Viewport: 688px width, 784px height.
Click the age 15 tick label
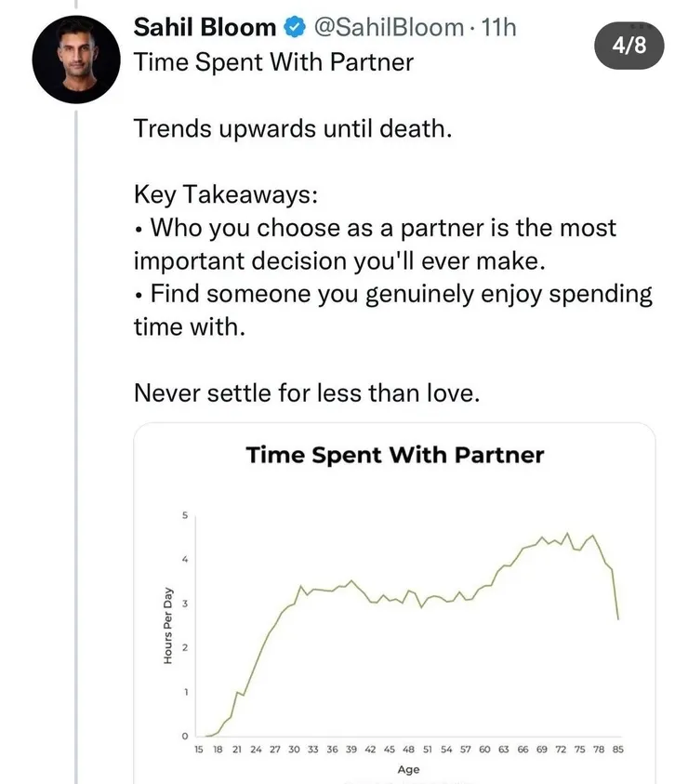pos(199,749)
